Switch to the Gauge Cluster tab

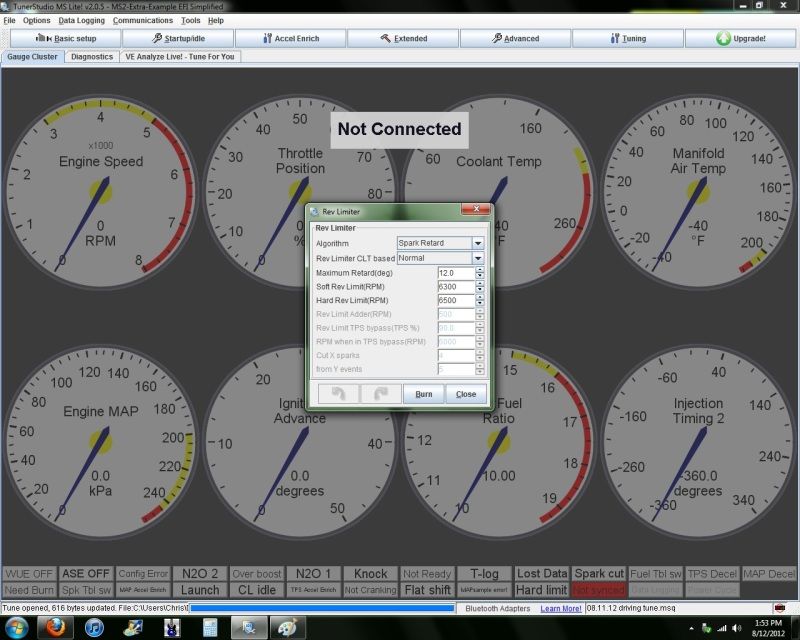tap(32, 57)
